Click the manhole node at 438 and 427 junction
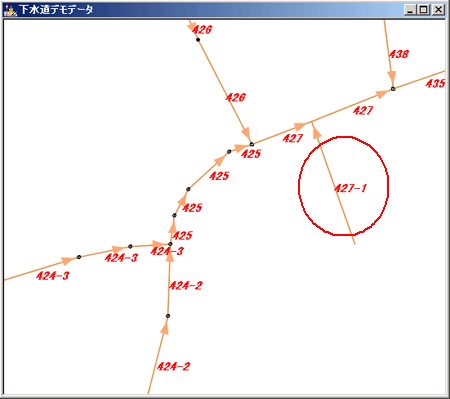Image resolution: width=450 pixels, height=399 pixels. point(393,89)
